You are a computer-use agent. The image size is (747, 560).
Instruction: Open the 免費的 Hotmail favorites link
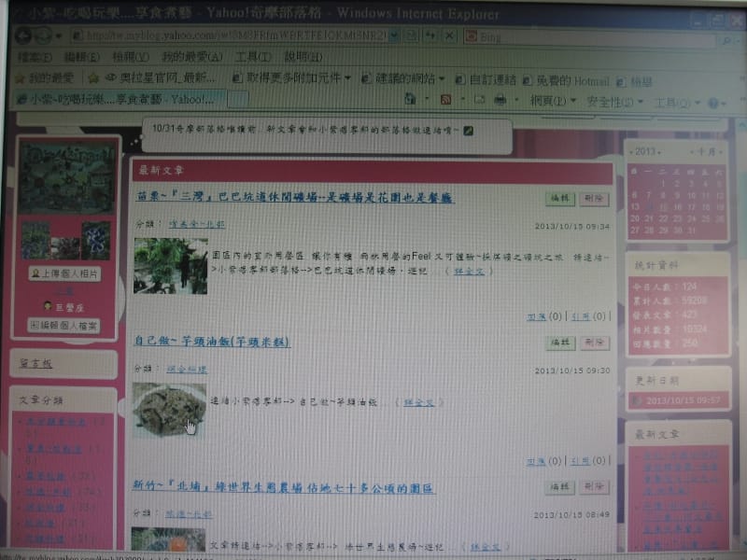click(567, 81)
